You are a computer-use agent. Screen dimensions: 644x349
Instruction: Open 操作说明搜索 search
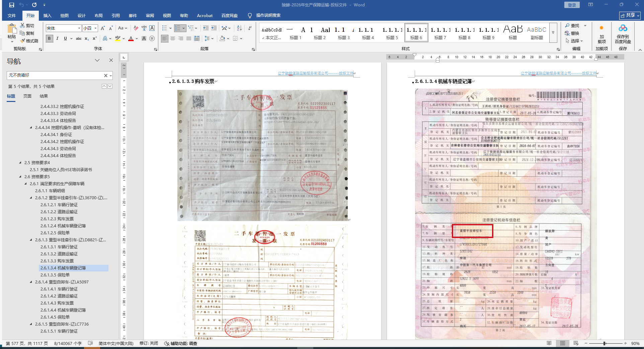264,15
